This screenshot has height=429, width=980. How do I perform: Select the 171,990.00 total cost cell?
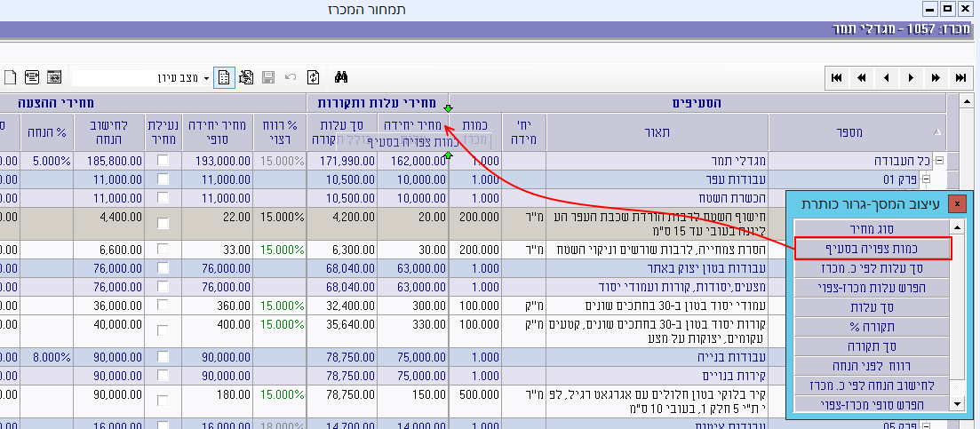pos(342,161)
